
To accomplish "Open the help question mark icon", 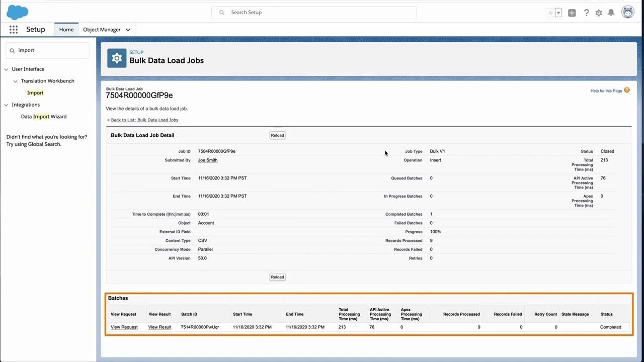I will pyautogui.click(x=586, y=13).
